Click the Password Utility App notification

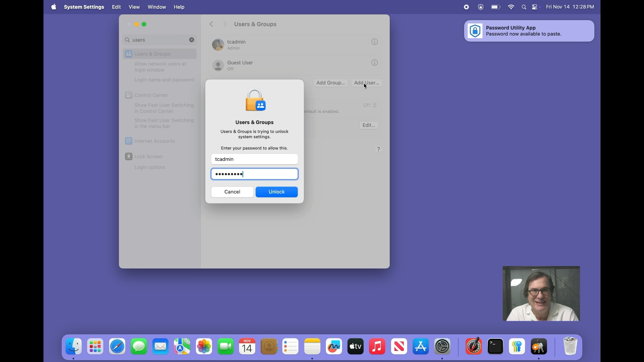[x=529, y=31]
